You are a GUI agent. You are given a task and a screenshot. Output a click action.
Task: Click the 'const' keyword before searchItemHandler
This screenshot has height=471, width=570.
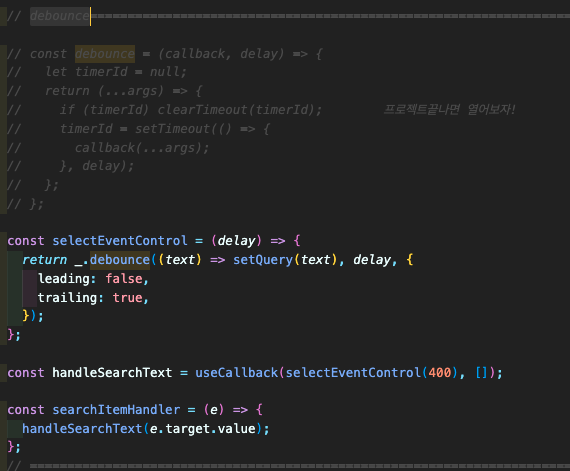click(26, 410)
